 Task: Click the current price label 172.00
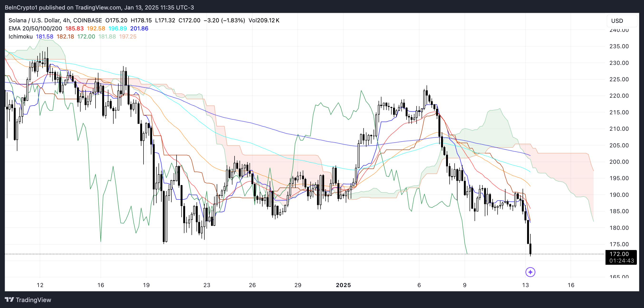pos(619,254)
